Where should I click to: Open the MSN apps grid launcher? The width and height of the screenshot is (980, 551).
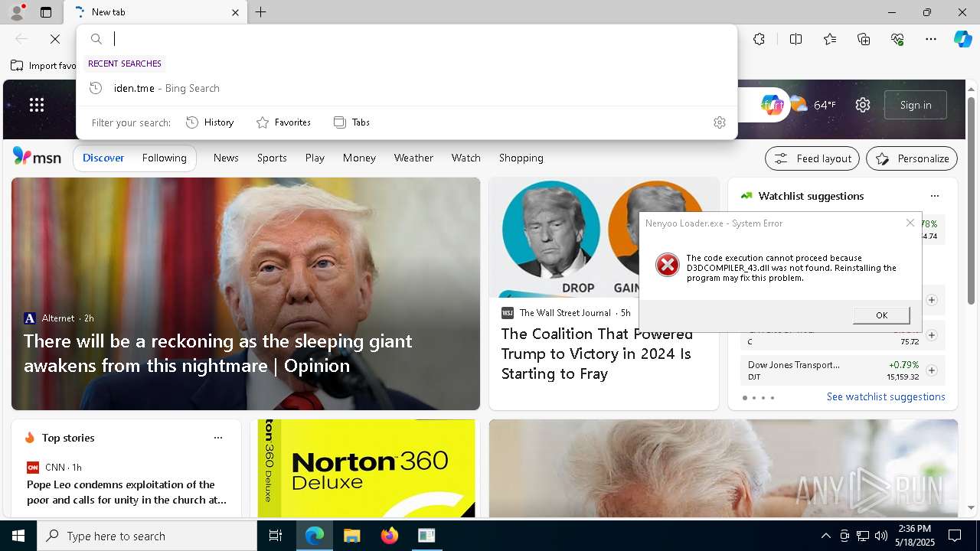pos(37,105)
